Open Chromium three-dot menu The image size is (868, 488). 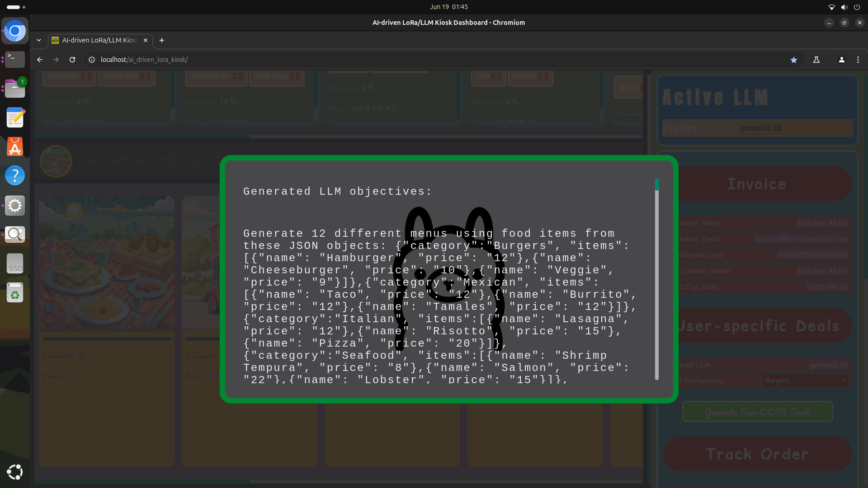coord(858,60)
